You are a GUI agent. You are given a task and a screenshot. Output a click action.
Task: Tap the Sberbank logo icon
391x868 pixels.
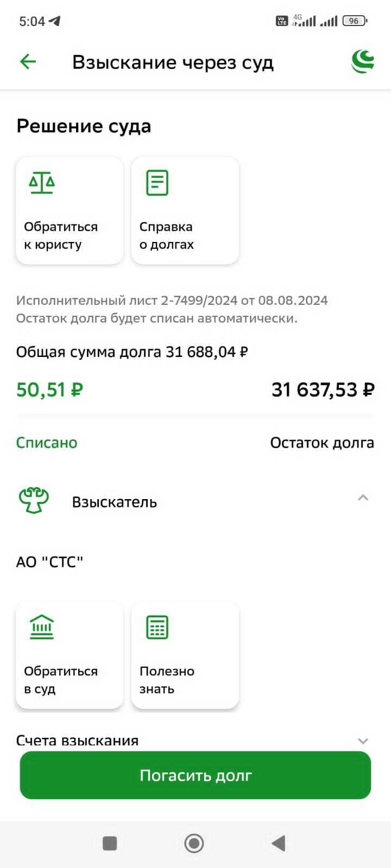click(x=363, y=61)
